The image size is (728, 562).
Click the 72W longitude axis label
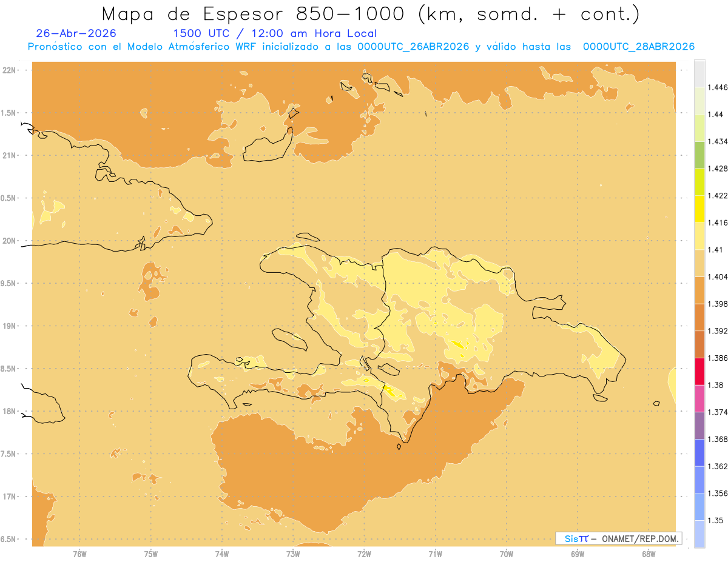tap(365, 553)
